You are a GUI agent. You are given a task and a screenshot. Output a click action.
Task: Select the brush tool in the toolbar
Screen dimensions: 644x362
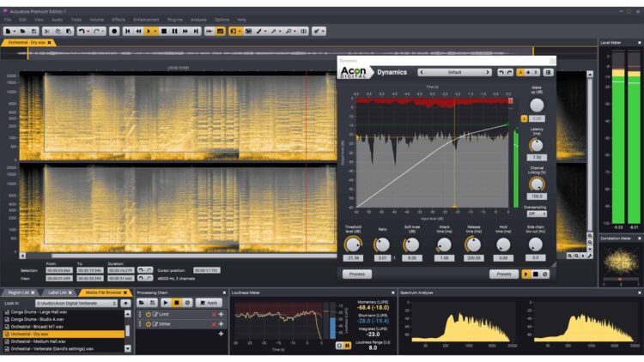(x=259, y=31)
